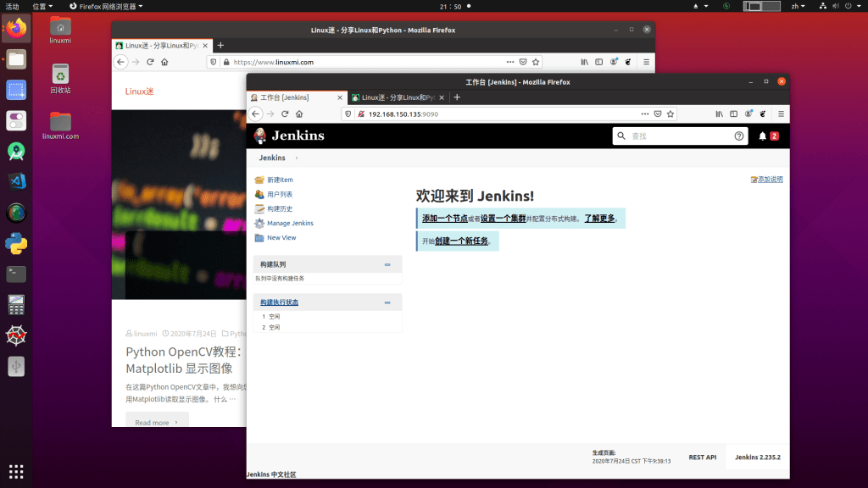
Task: Open the 活动 activities overview
Action: tap(12, 6)
